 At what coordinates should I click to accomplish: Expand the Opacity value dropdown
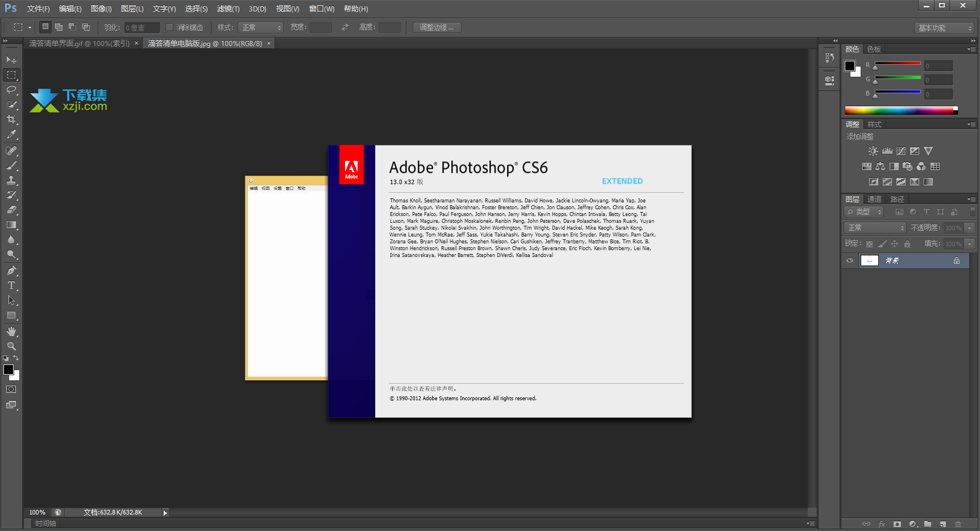tap(970, 227)
